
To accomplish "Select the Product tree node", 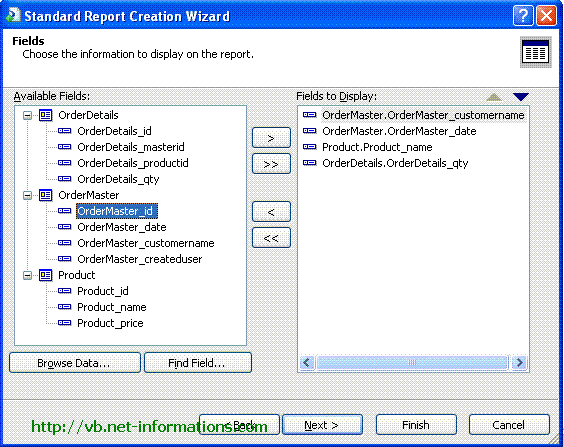I will pos(77,275).
